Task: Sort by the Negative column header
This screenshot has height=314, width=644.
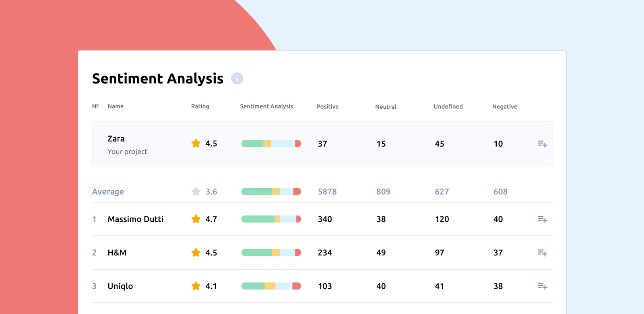Action: click(x=505, y=106)
